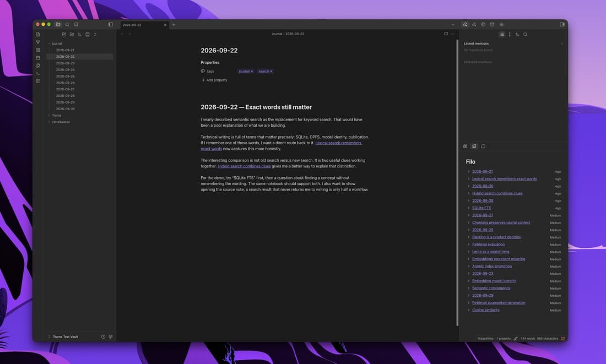Open vault settings gear icon
This screenshot has height=364, width=606.
[111, 336]
